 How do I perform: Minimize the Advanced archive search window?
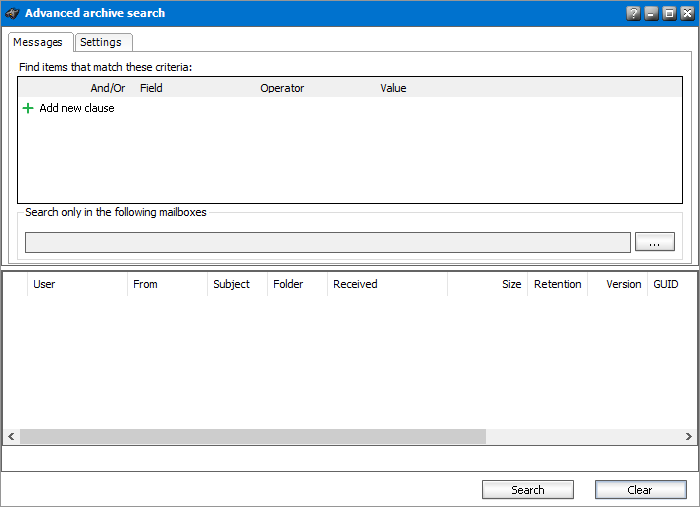coord(651,13)
